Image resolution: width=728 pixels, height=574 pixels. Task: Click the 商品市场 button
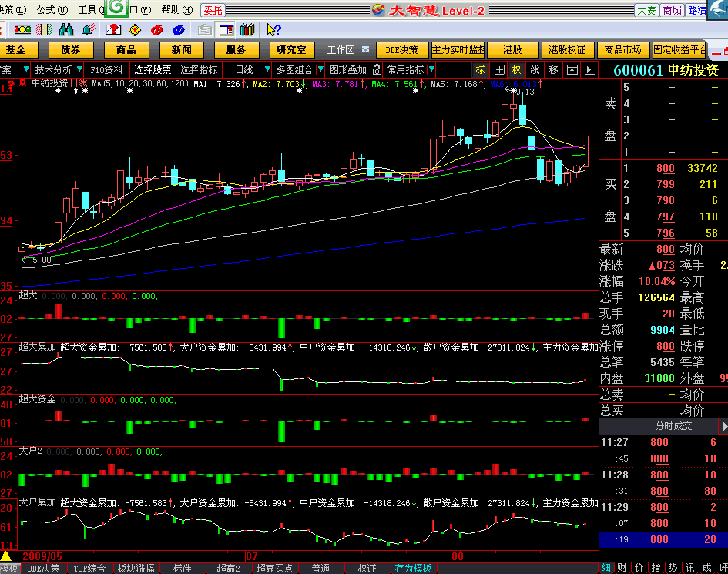pyautogui.click(x=622, y=49)
